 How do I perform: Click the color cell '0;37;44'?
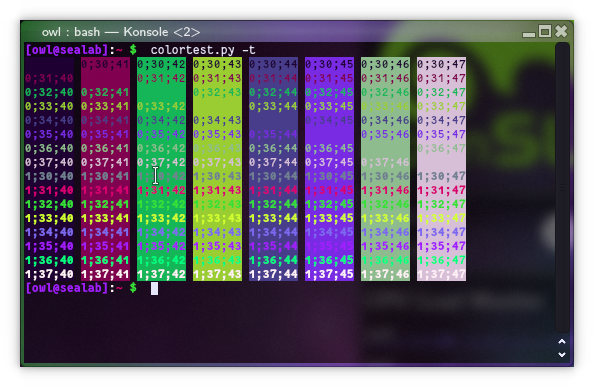point(274,162)
